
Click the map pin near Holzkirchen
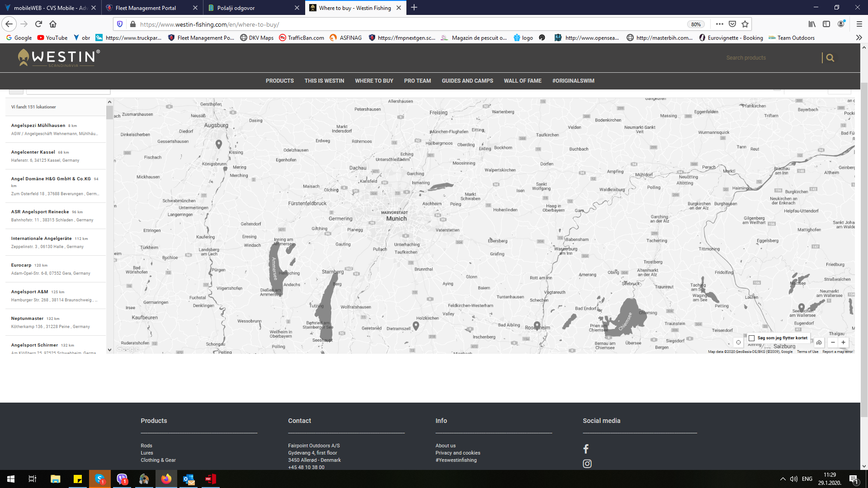416,325
